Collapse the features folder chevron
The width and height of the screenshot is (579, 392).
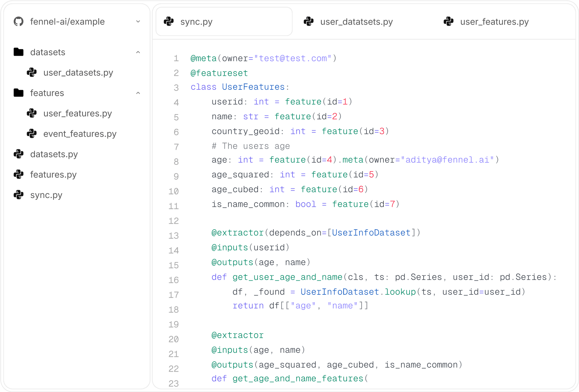[138, 93]
